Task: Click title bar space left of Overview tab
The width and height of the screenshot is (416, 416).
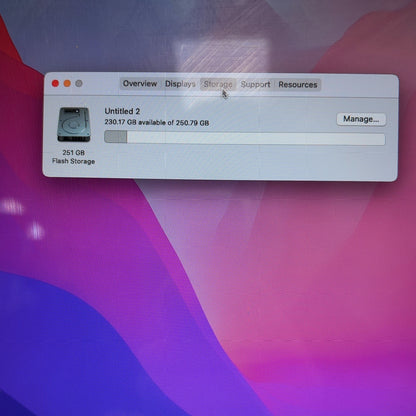Action: point(102,83)
